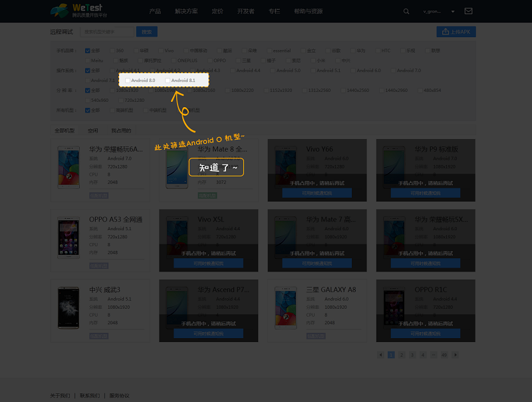Uncheck 全部 in the 分辨率 row
Image resolution: width=532 pixels, height=402 pixels.
(88, 91)
